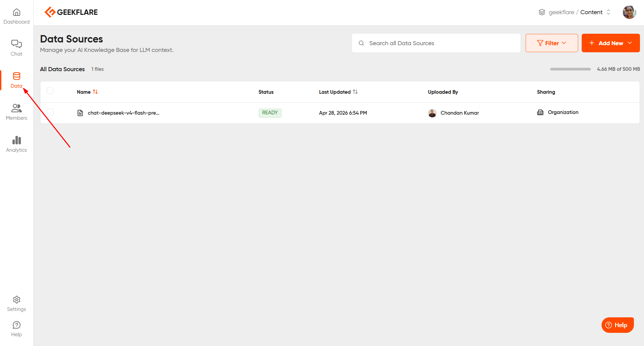Image resolution: width=644 pixels, height=346 pixels.
Task: Tick the select-all header checkbox
Action: pos(50,91)
